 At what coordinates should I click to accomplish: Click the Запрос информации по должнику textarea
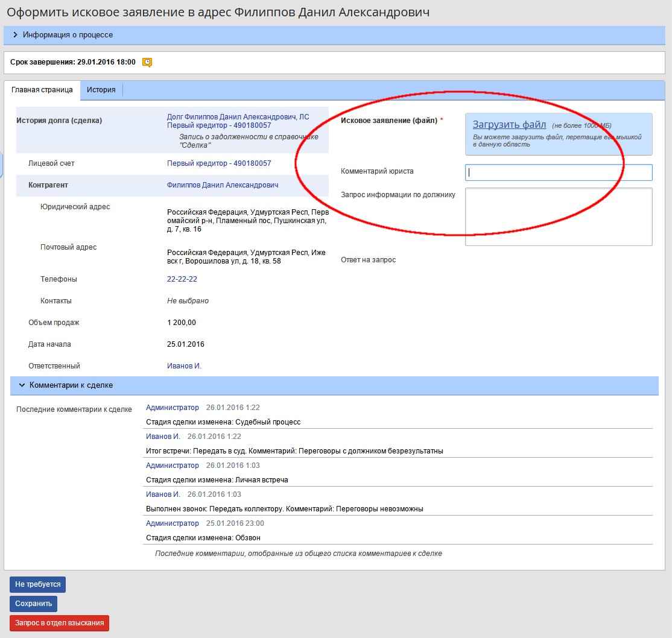(558, 216)
